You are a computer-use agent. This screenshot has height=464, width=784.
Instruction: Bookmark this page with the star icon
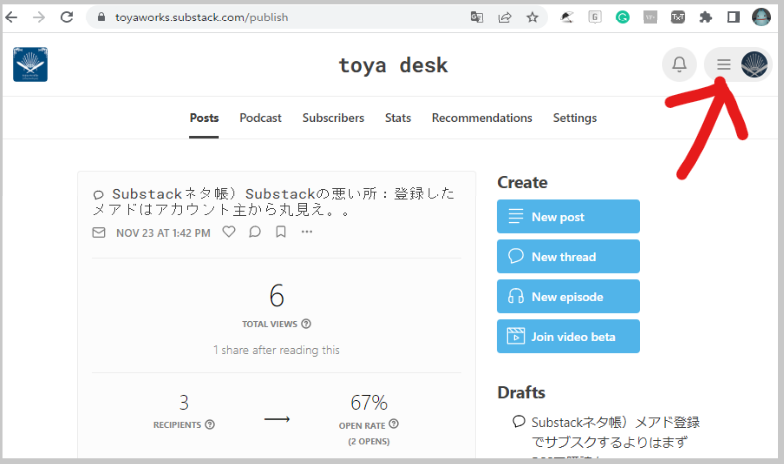532,18
